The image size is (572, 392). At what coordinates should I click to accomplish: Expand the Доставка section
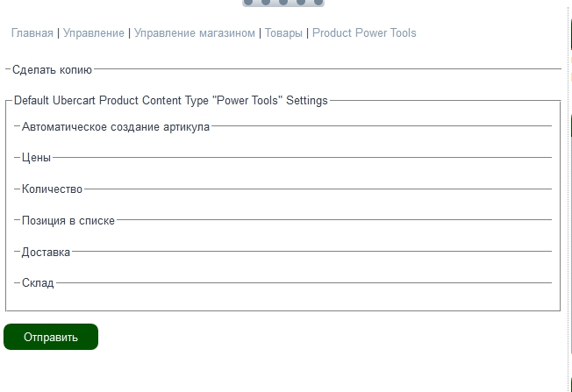pyautogui.click(x=46, y=252)
